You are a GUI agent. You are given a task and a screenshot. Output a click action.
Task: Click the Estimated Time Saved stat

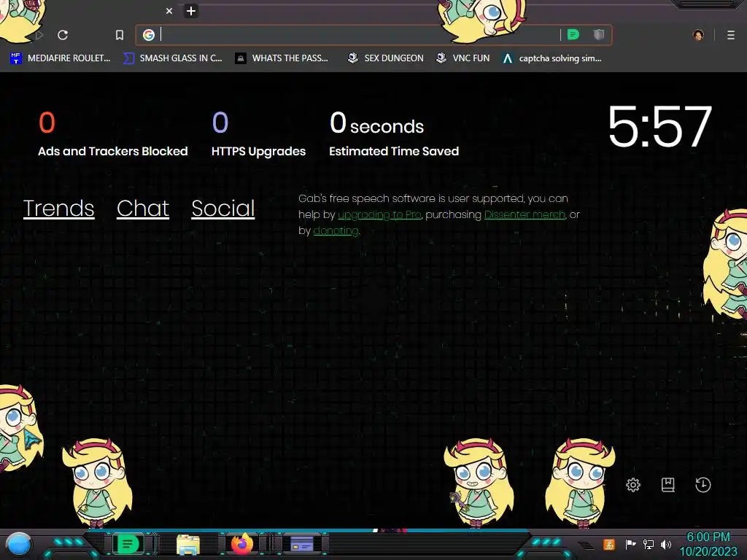394,134
